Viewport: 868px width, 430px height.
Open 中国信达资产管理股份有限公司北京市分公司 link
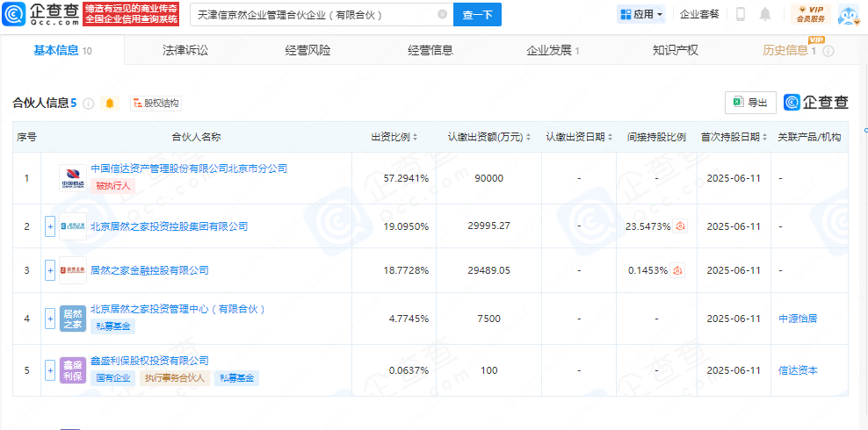[x=189, y=168]
